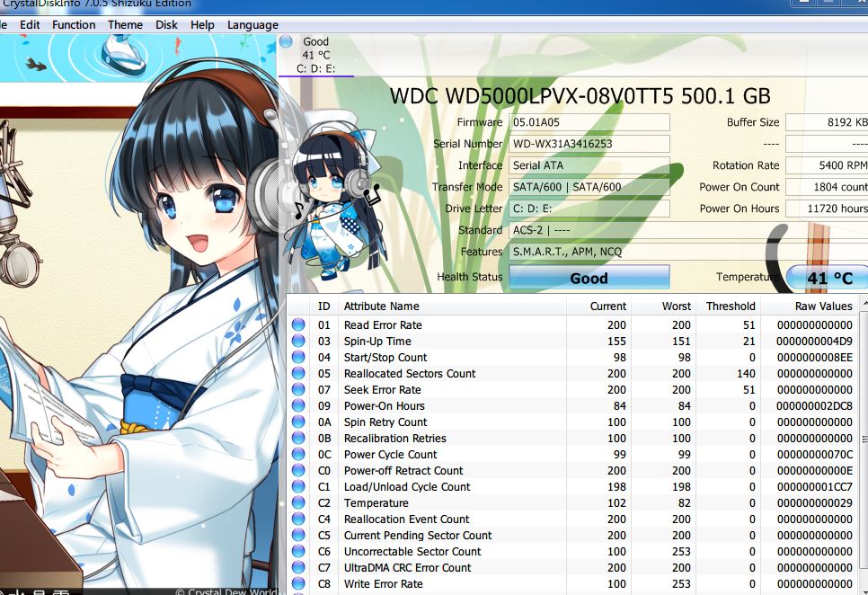Open the Theme menu

pyautogui.click(x=125, y=25)
